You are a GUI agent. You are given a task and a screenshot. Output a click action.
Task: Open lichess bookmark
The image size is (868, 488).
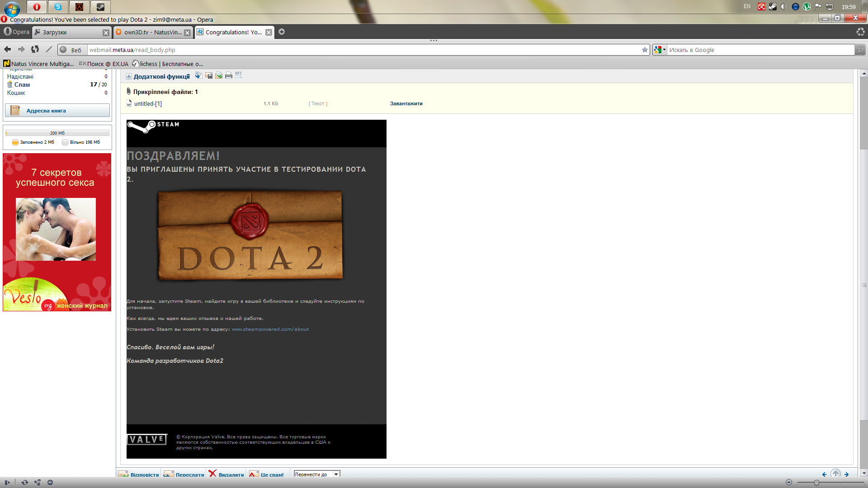167,64
